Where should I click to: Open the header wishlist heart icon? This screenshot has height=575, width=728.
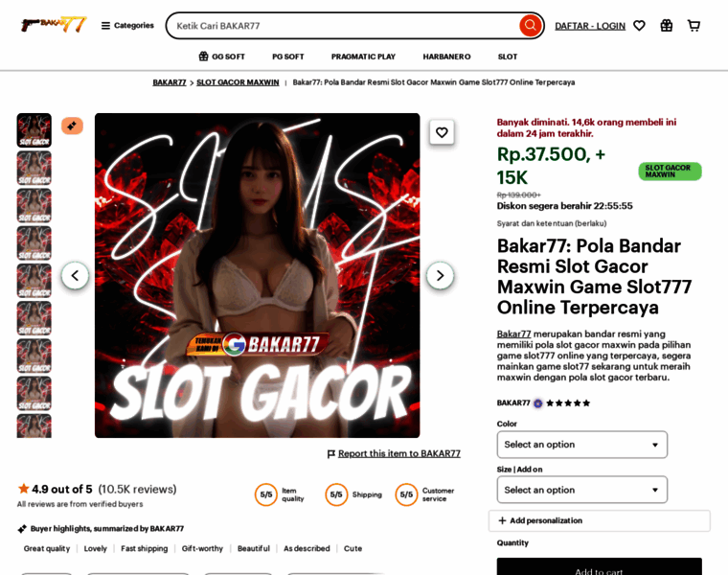(639, 26)
